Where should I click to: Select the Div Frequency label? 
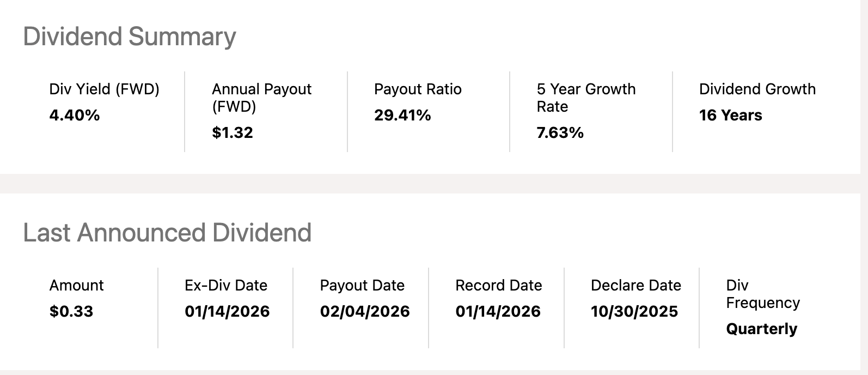762,294
